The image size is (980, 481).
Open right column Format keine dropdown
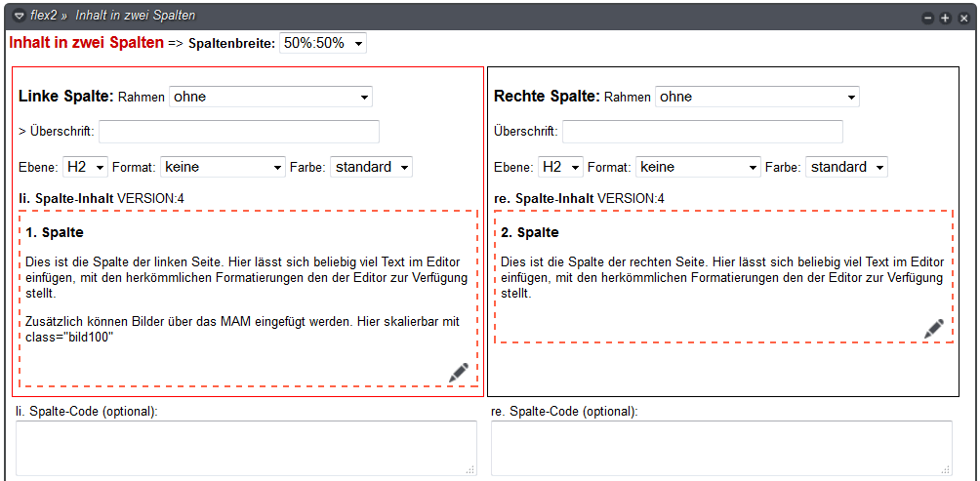click(x=698, y=167)
